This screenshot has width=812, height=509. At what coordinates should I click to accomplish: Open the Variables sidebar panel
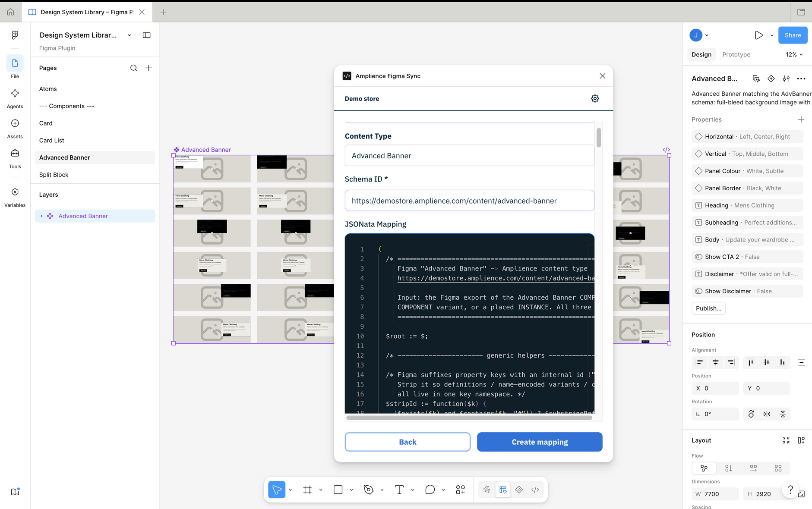point(15,192)
